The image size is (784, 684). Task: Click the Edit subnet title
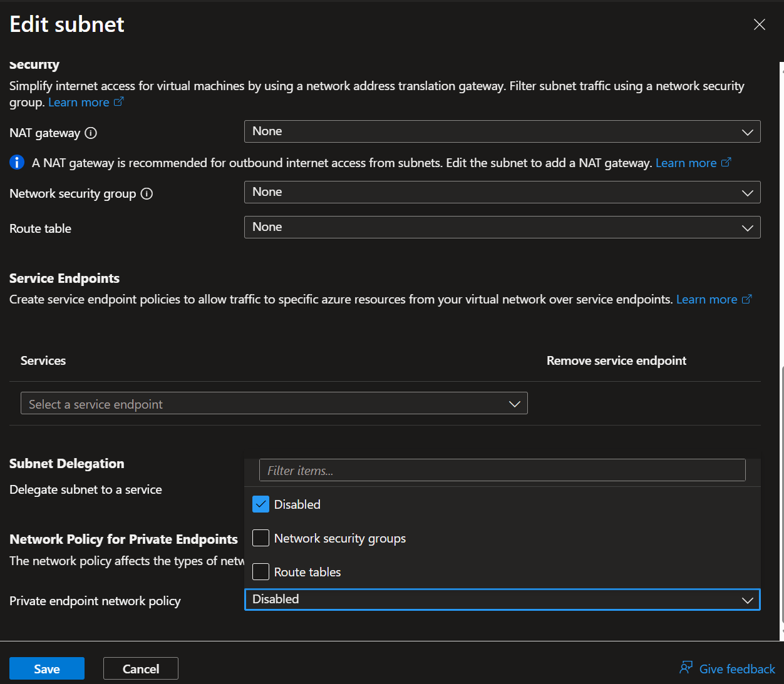tap(67, 24)
